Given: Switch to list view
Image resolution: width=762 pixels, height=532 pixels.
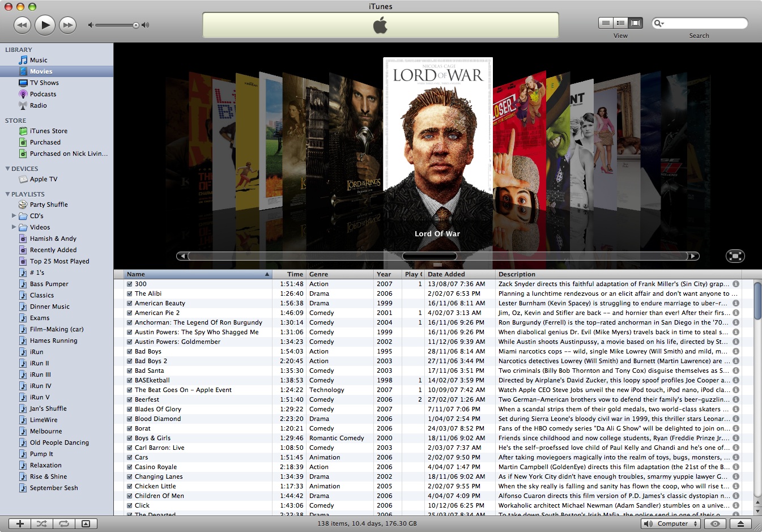Looking at the screenshot, I should [606, 23].
